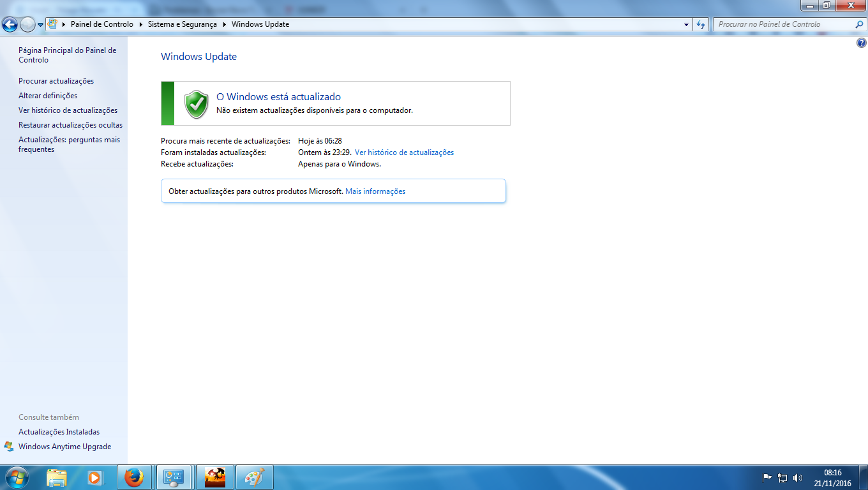Launch Windows Media Player from taskbar
This screenshot has height=490, width=868.
pos(95,477)
